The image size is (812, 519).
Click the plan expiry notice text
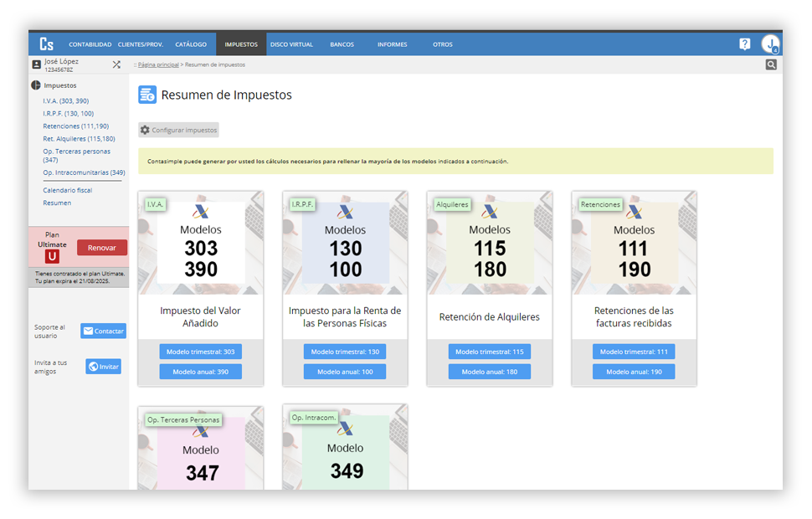point(80,278)
